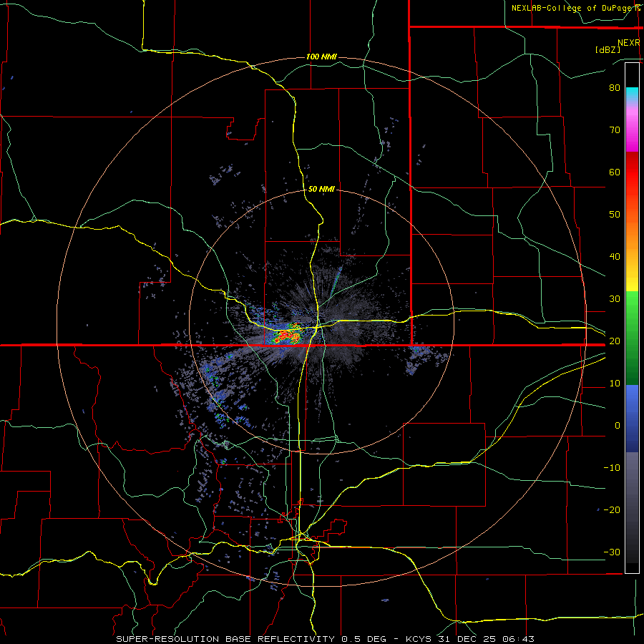Click the cyan segment of the color bar

(x=632, y=94)
